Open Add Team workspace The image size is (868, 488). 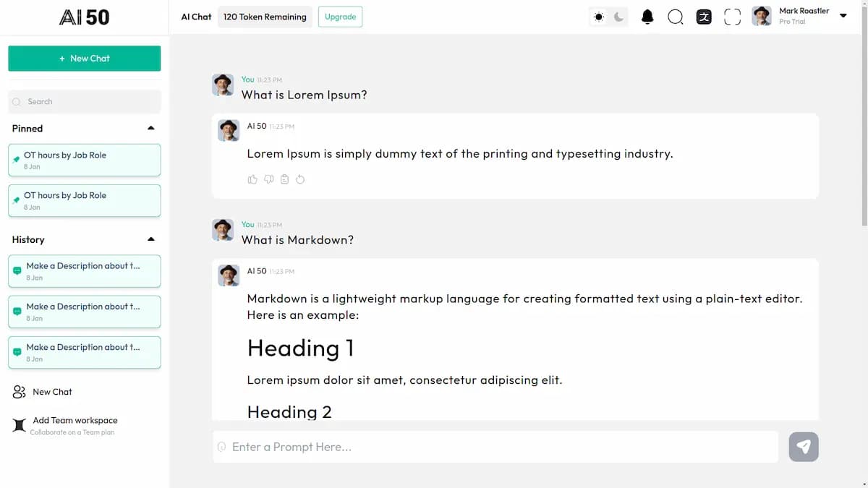(75, 420)
